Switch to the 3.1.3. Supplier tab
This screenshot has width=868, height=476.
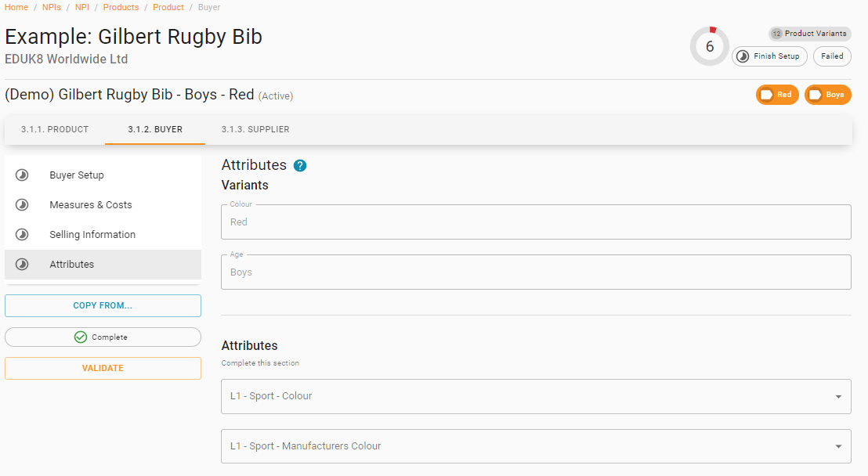[x=255, y=129]
